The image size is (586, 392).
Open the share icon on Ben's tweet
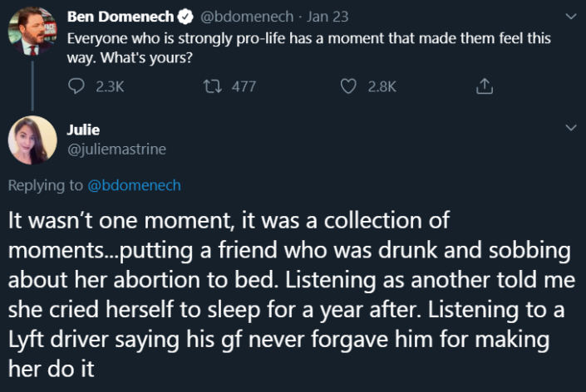click(x=485, y=86)
